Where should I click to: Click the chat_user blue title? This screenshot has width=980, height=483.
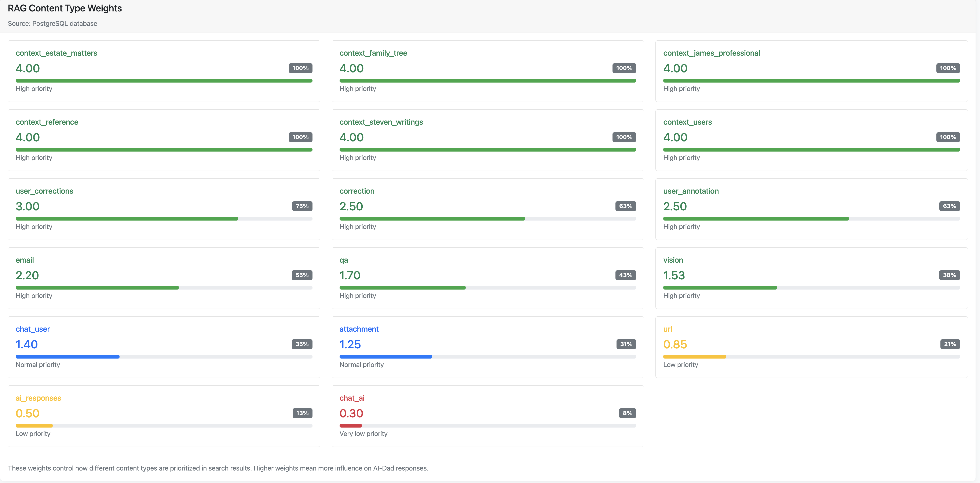[32, 329]
